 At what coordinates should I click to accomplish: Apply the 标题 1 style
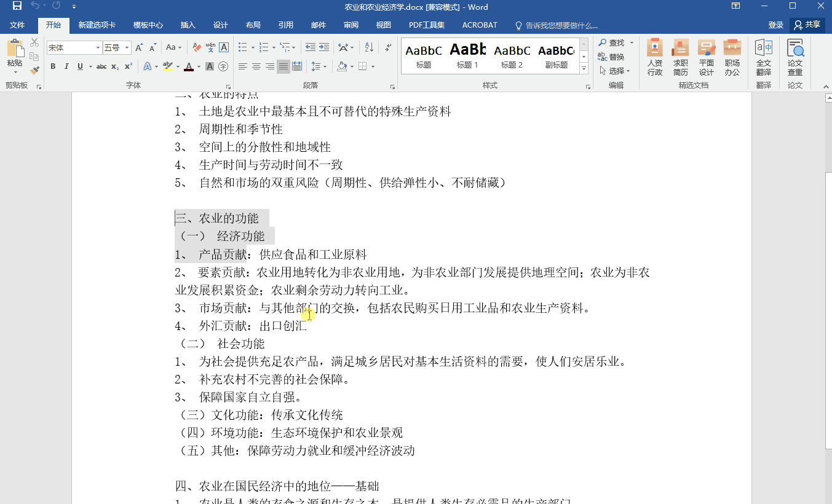[x=468, y=56]
